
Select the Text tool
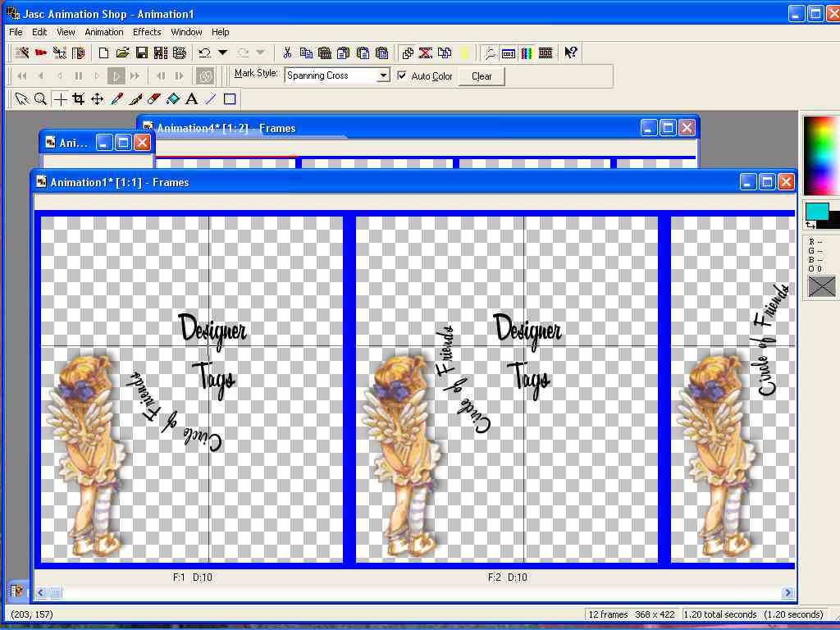192,99
